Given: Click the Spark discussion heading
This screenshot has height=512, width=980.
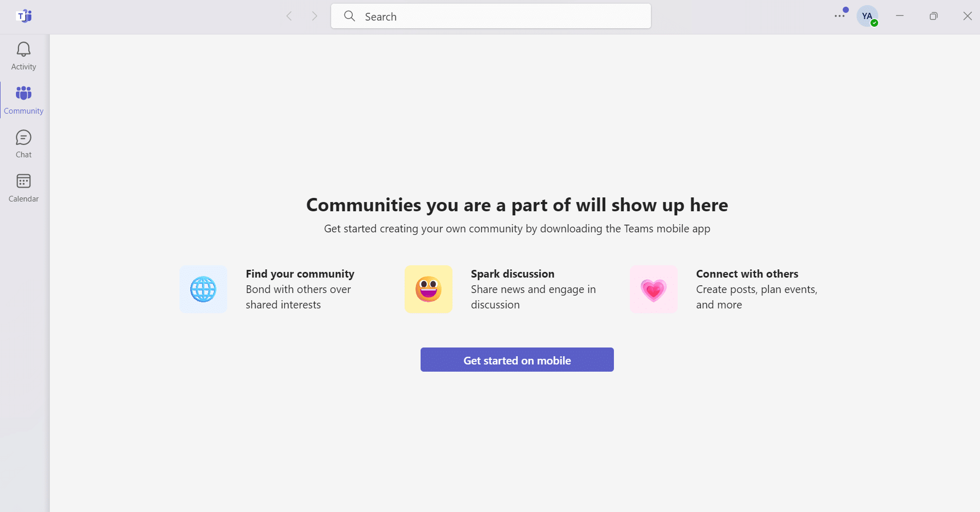Looking at the screenshot, I should click(x=513, y=274).
